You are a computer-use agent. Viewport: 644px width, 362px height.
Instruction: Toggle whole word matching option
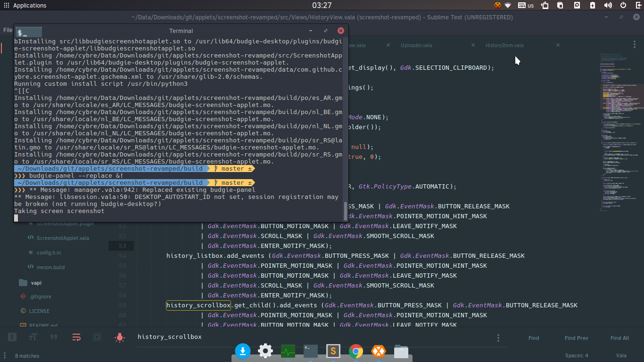click(54, 337)
